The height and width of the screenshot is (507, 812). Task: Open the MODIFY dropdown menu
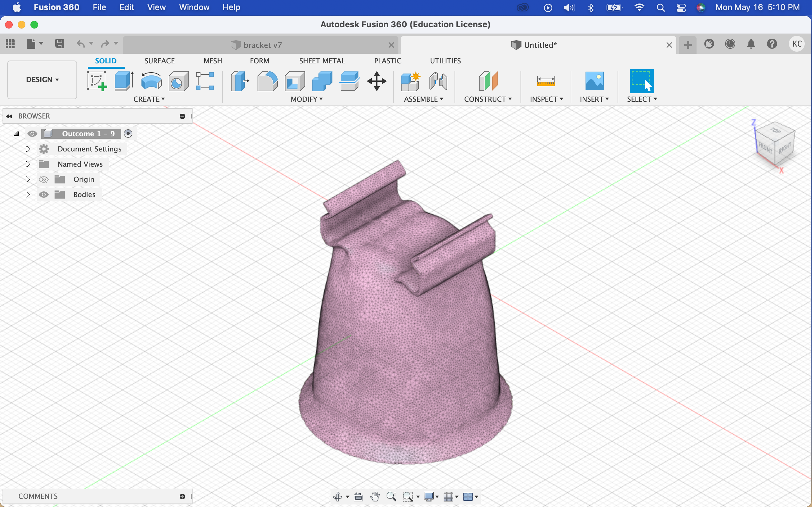306,99
